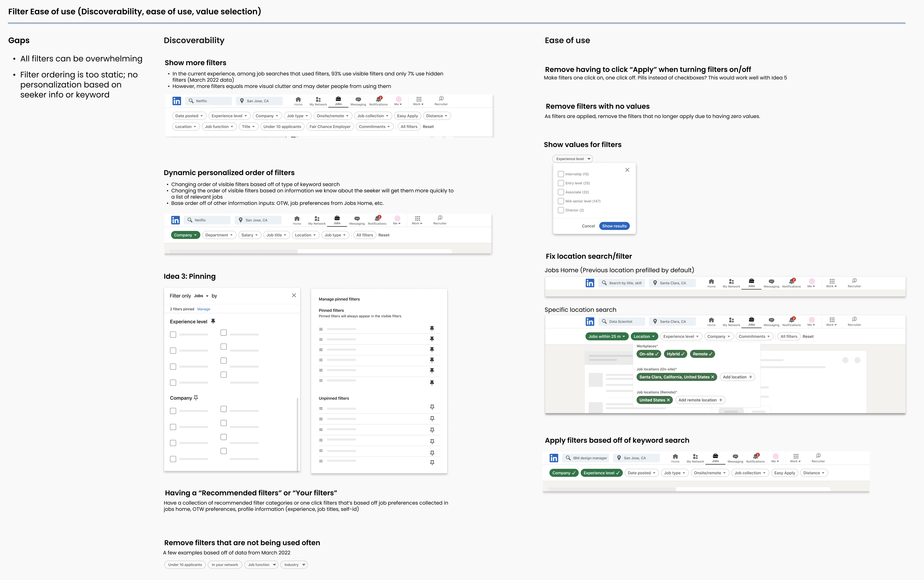Screen dimensions: 924x580
Task: Click Cancel in Experience level popup
Action: pos(588,226)
